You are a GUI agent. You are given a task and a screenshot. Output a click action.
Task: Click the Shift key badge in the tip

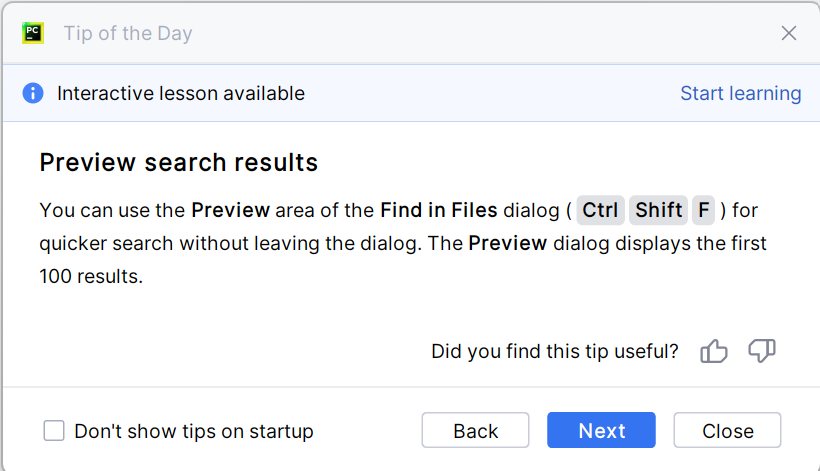[x=659, y=210]
